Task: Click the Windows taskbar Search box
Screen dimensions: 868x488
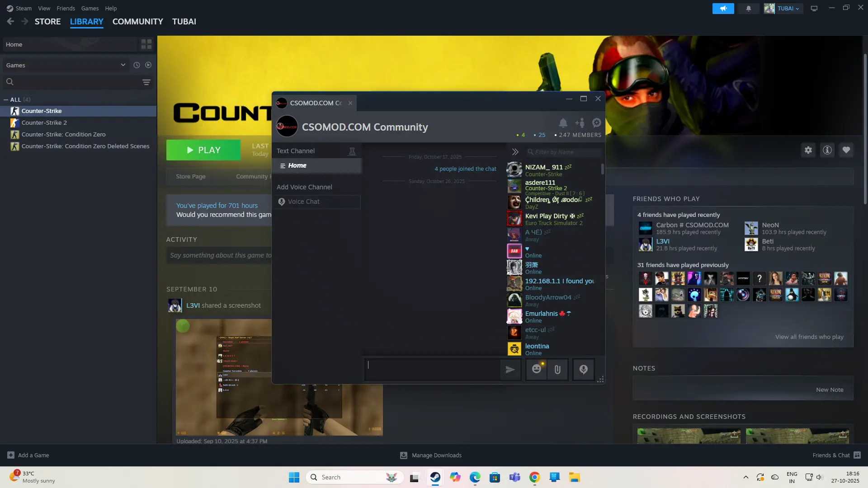Action: (354, 477)
